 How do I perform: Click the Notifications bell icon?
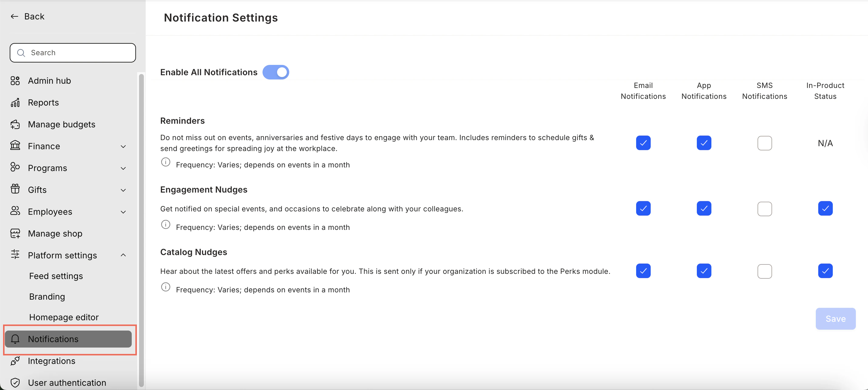pos(15,339)
